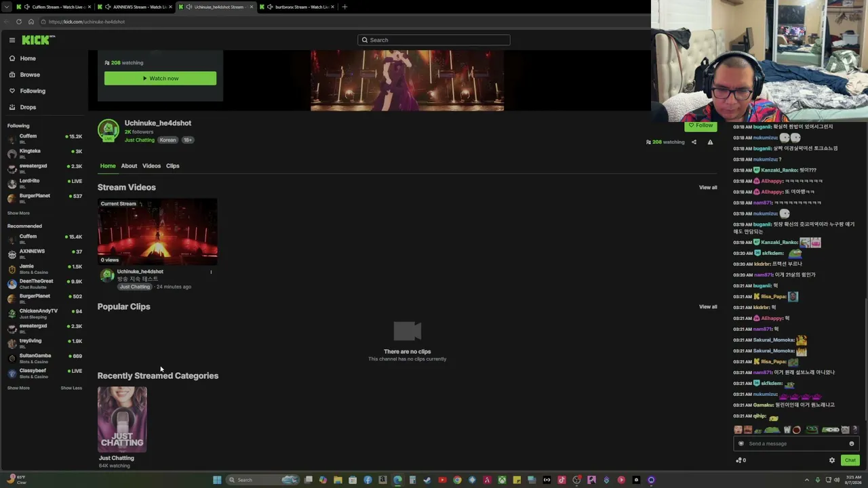This screenshot has width=868, height=488.
Task: Click the Windows taskbar search box
Action: (263, 480)
